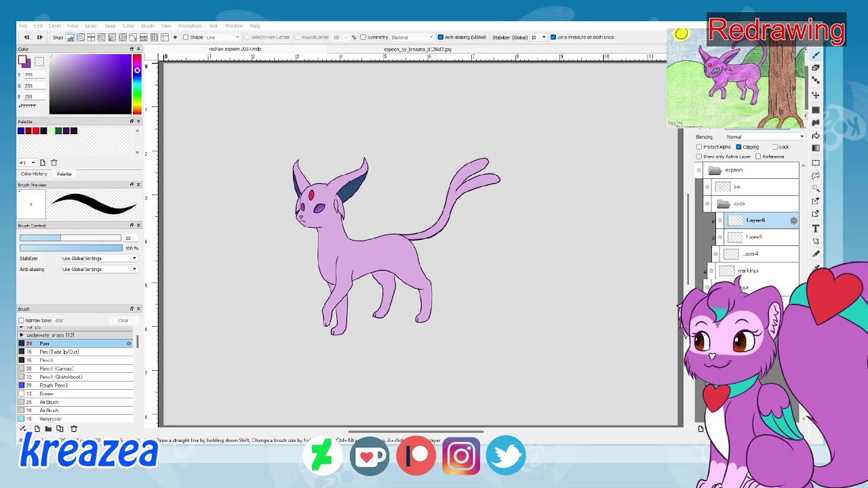Select the Text tool

click(x=816, y=228)
